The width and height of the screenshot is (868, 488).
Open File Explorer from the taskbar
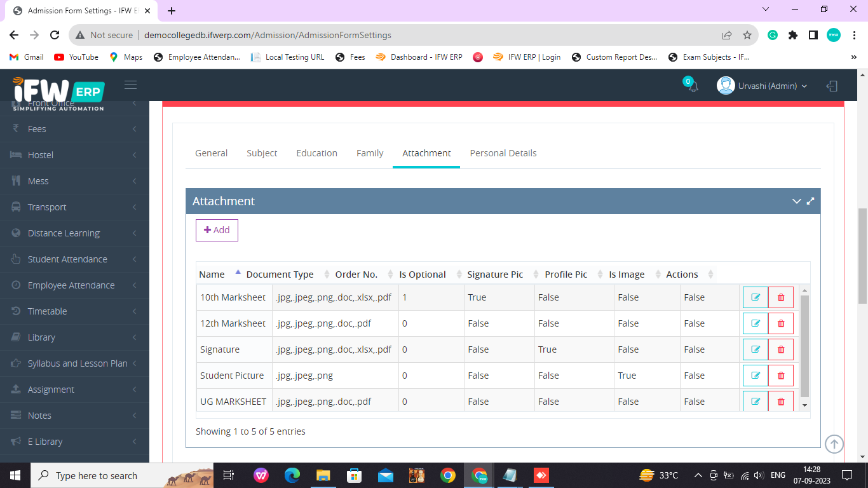[323, 475]
